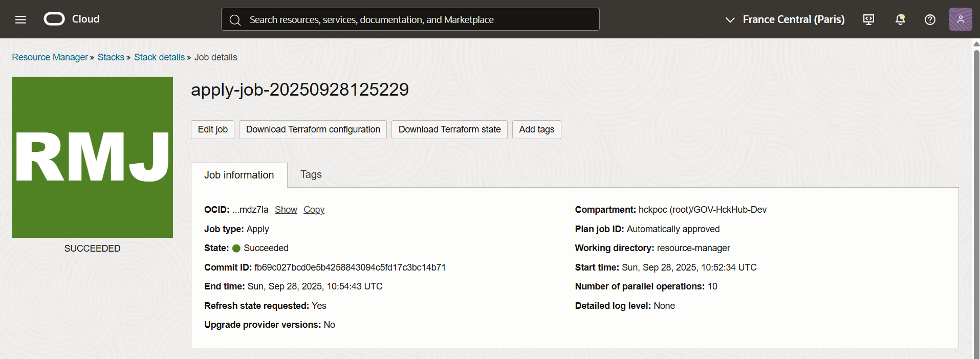Viewport: 980px width, 359px height.
Task: Expand the France Central (Paris) region selector
Action: click(x=785, y=19)
